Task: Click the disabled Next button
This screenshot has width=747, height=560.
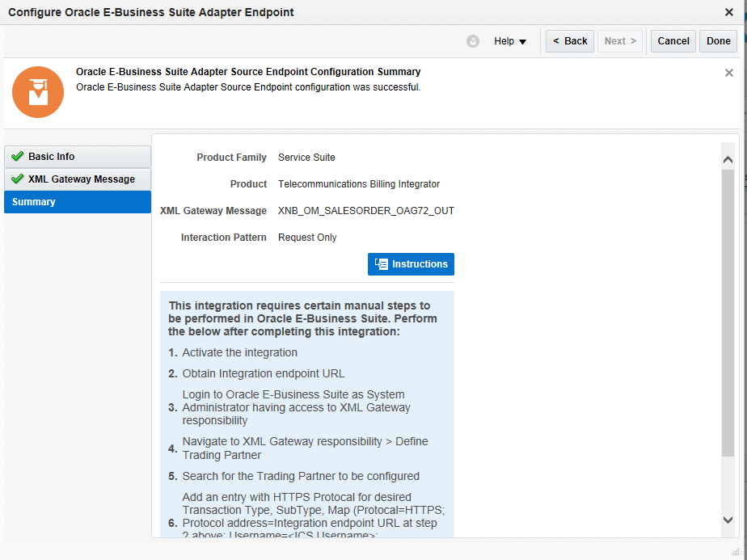Action: [620, 41]
